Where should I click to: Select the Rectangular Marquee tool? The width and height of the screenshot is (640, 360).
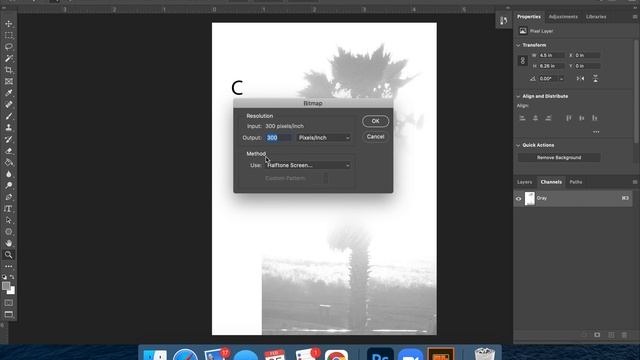click(9, 35)
